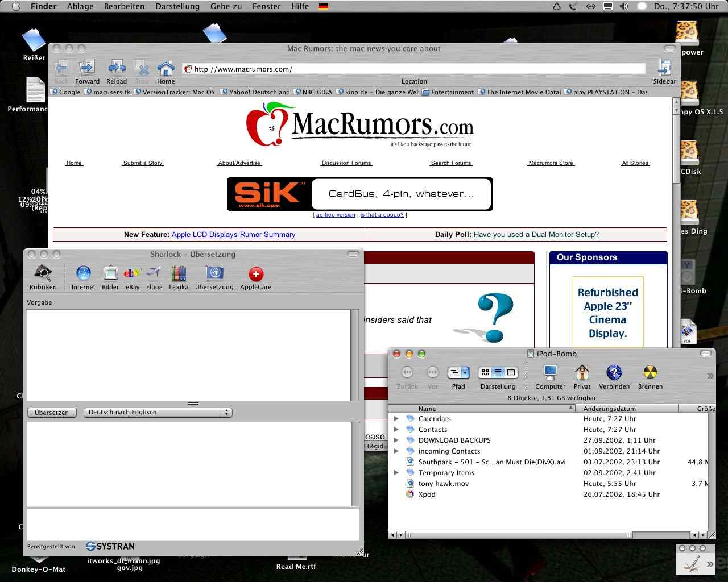Open the Ablage menu

[x=80, y=6]
